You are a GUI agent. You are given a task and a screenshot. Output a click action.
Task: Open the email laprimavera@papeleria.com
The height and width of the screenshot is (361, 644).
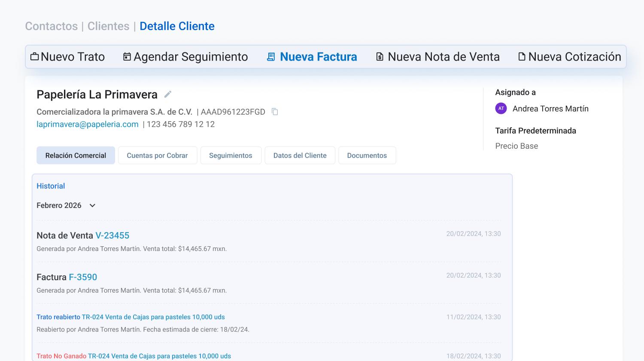(88, 124)
